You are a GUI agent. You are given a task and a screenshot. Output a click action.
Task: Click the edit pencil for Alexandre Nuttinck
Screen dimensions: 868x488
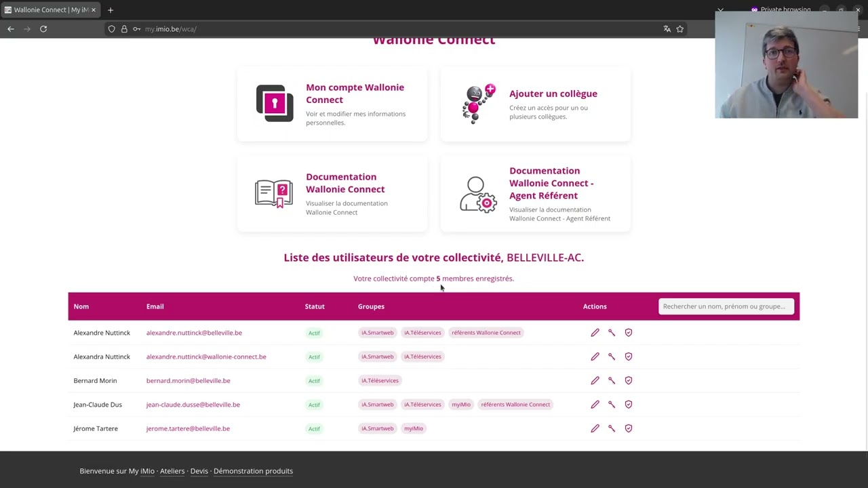tap(595, 333)
